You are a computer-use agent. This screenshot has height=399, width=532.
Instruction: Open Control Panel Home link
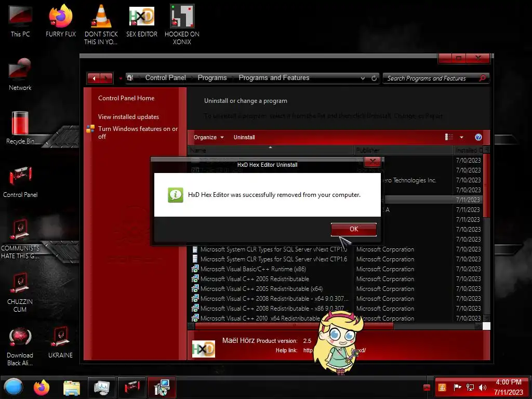(126, 98)
